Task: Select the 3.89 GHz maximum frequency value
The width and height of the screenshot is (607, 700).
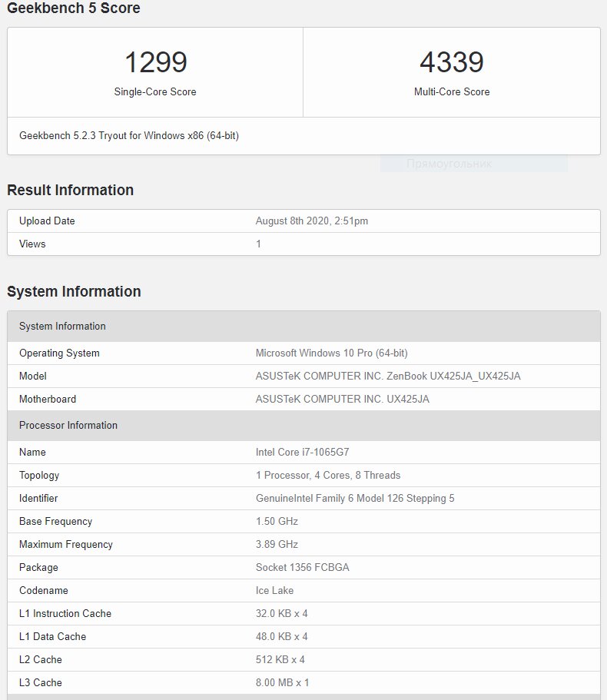Action: tap(277, 545)
